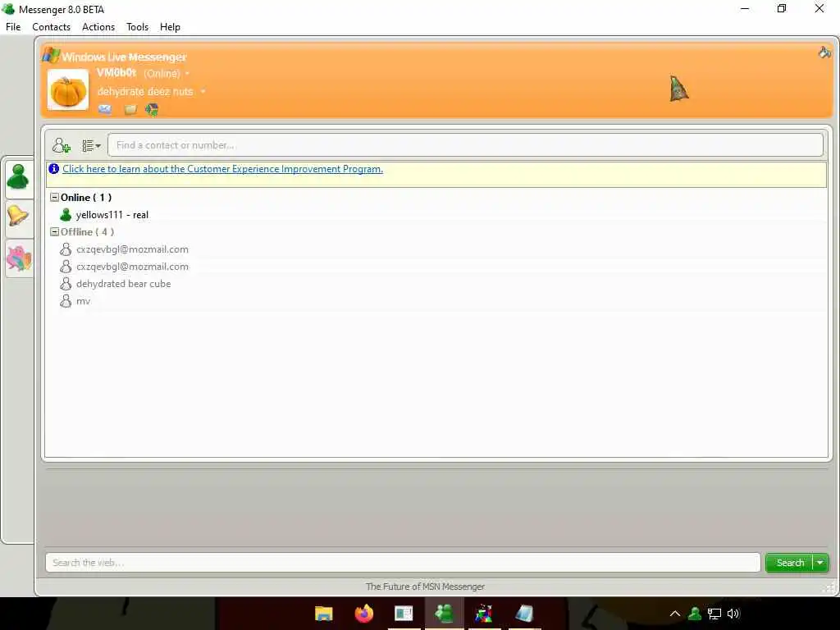Select the first cxzqevbgl@mozmail.com contact
Viewport: 840px width, 630px height.
(132, 249)
